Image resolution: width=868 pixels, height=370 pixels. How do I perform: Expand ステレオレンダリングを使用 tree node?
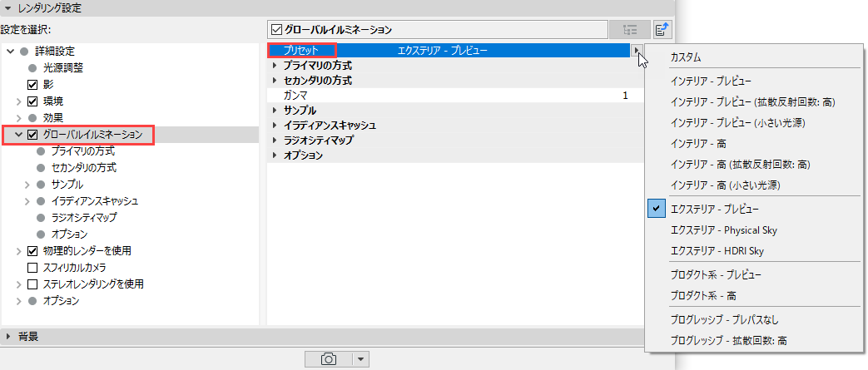(18, 285)
